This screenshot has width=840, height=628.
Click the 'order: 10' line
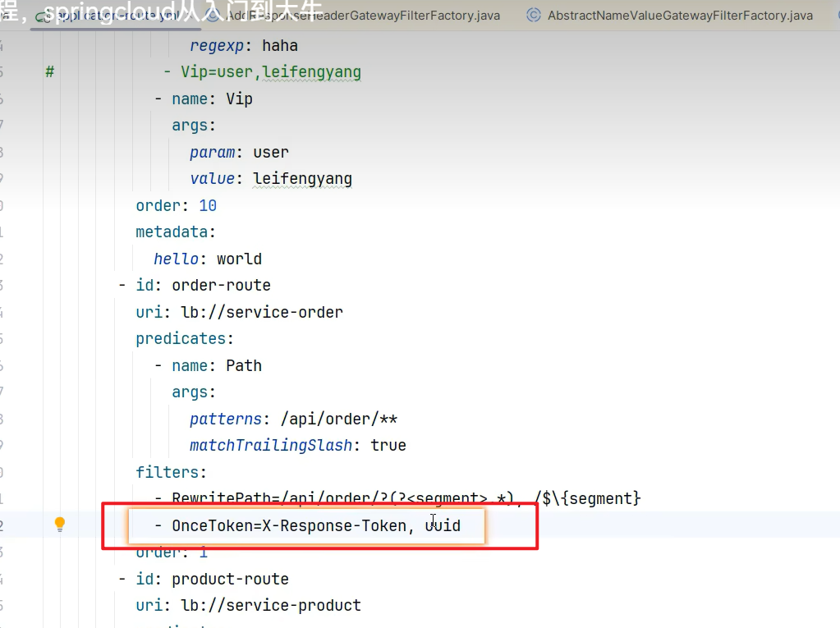[177, 205]
